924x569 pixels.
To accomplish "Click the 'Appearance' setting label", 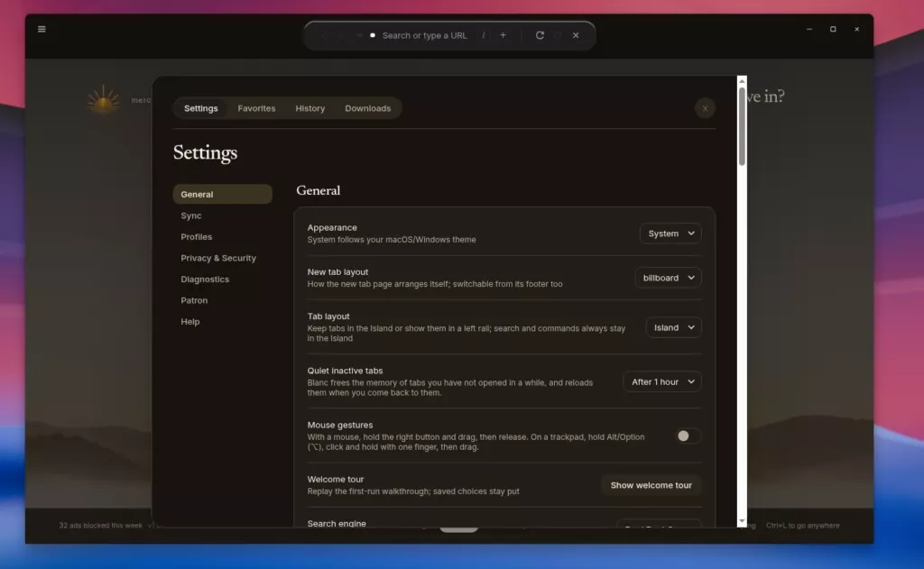I will [332, 227].
